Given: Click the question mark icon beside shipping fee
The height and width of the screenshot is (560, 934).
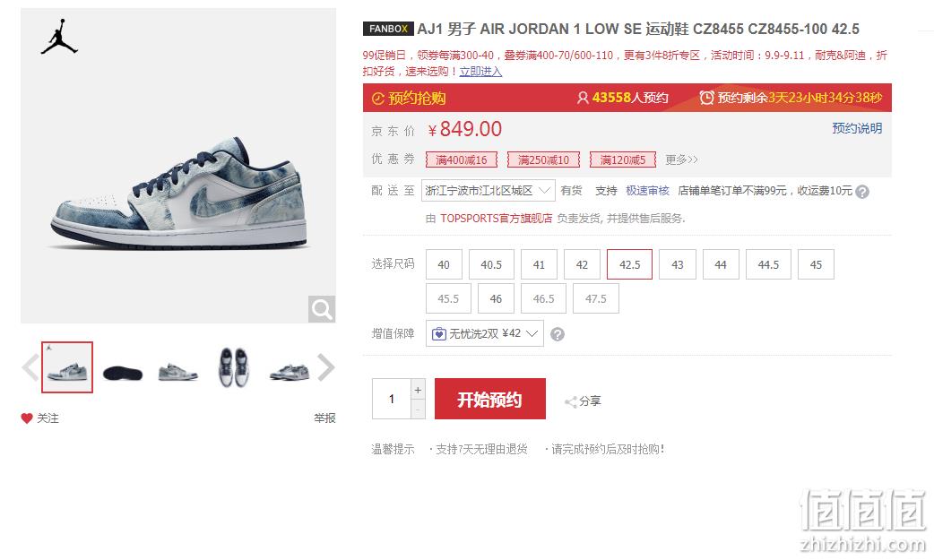Looking at the screenshot, I should tap(861, 191).
